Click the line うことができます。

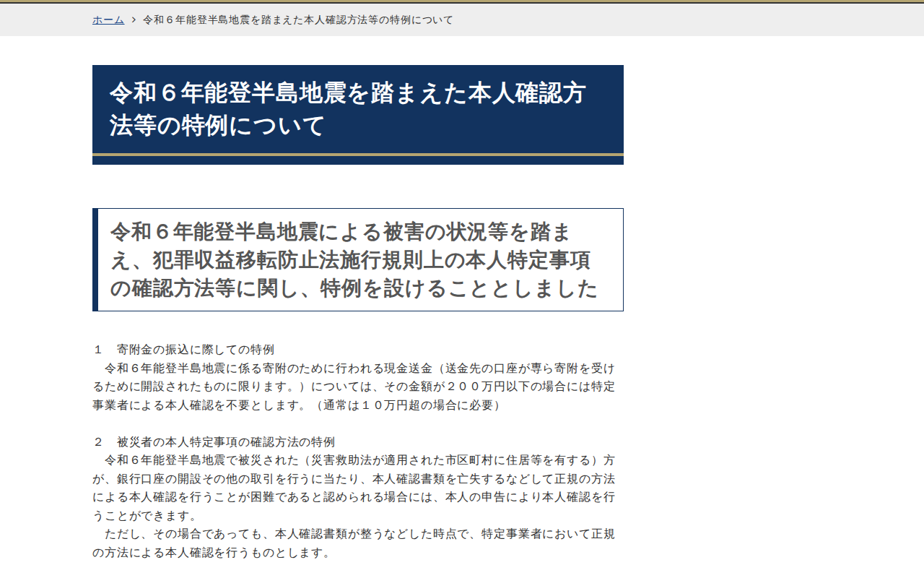point(144,517)
